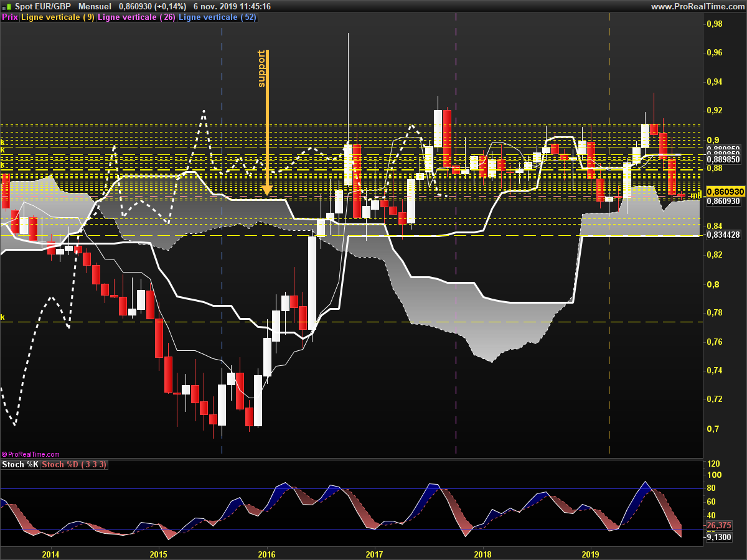Click the Mensuel timeframe label
The height and width of the screenshot is (560, 747).
click(95, 6)
